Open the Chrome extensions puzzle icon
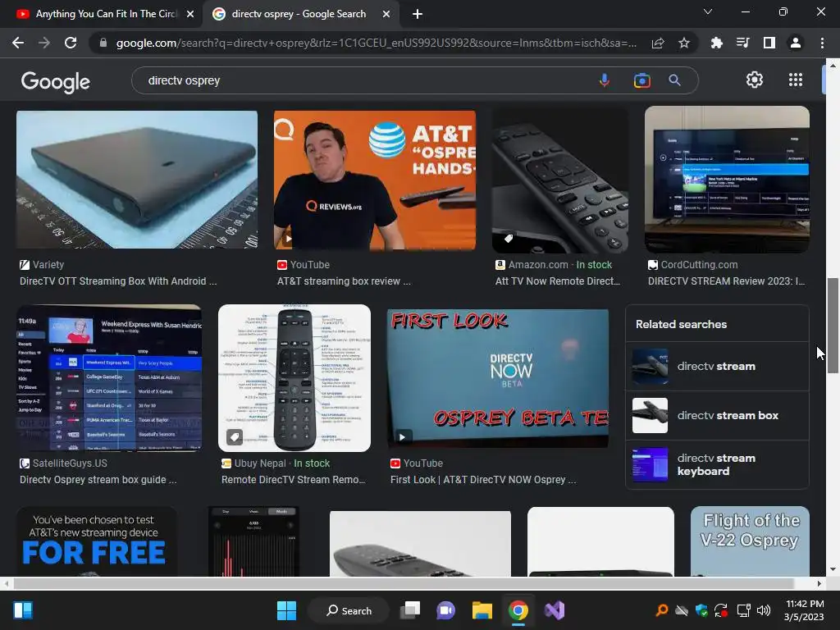 pos(716,43)
